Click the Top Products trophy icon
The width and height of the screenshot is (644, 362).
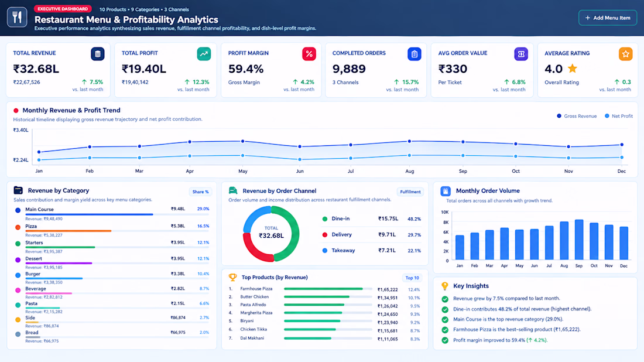(233, 277)
